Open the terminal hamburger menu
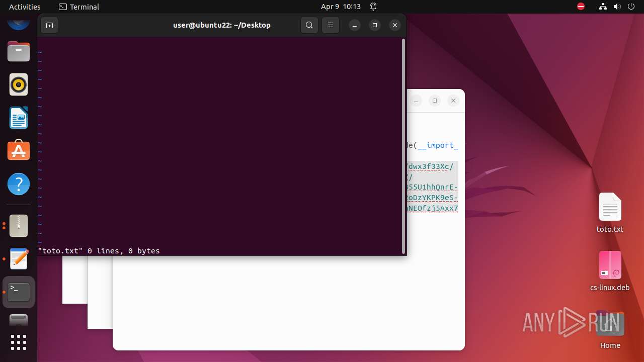Viewport: 644px width, 362px height. (x=331, y=25)
